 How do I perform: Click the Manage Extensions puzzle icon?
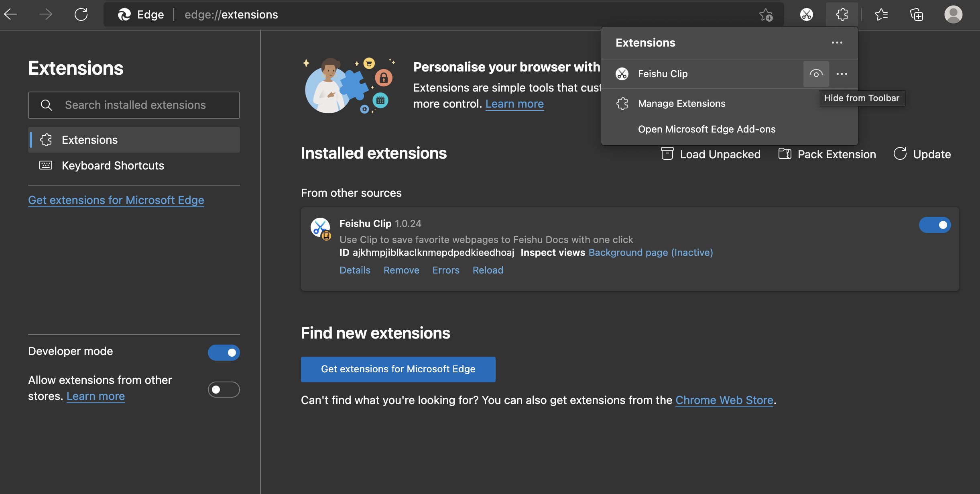(x=622, y=104)
